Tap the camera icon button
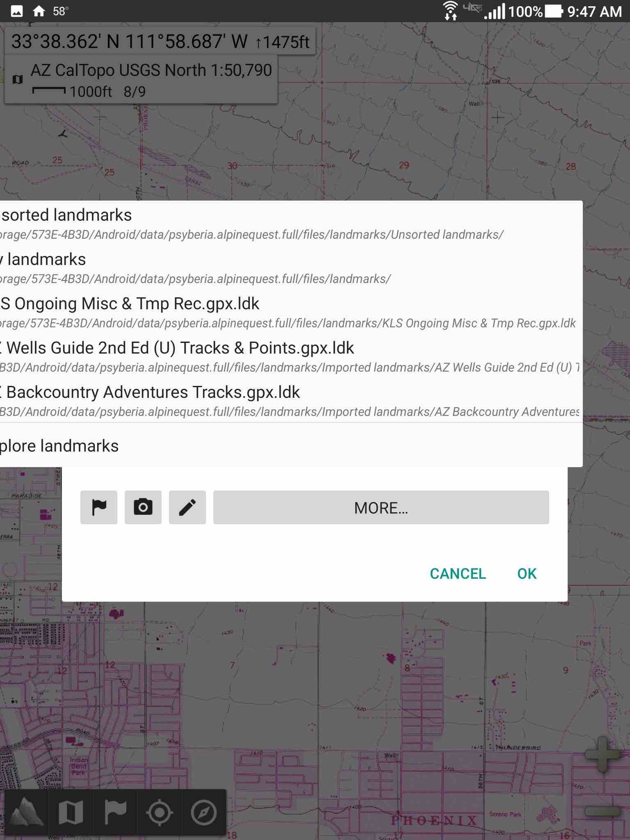Screen dimensions: 630x840 click(143, 507)
